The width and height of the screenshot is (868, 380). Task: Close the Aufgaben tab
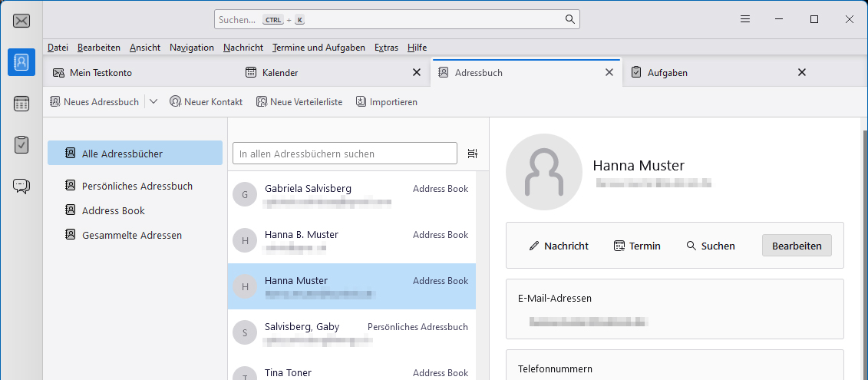point(802,73)
